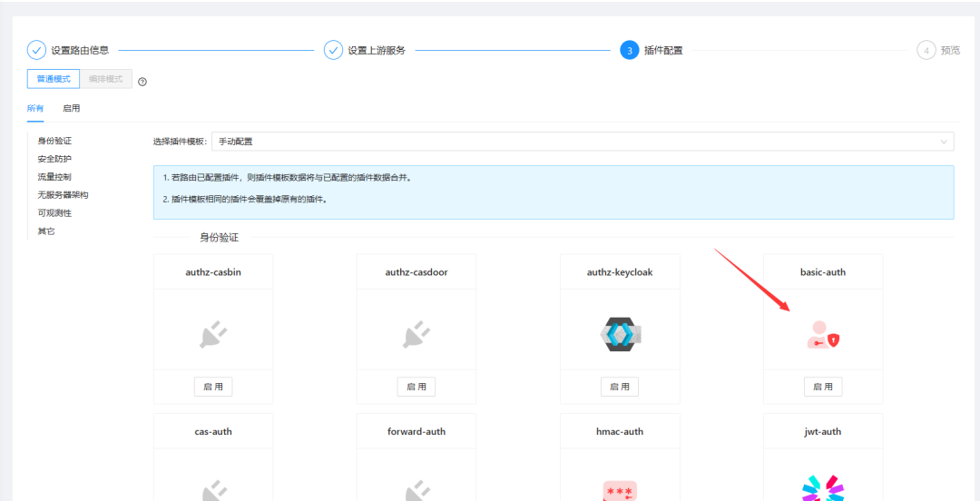Screen dimensions: 980x501
Task: Click the 插件配置 step label
Action: [x=663, y=50]
